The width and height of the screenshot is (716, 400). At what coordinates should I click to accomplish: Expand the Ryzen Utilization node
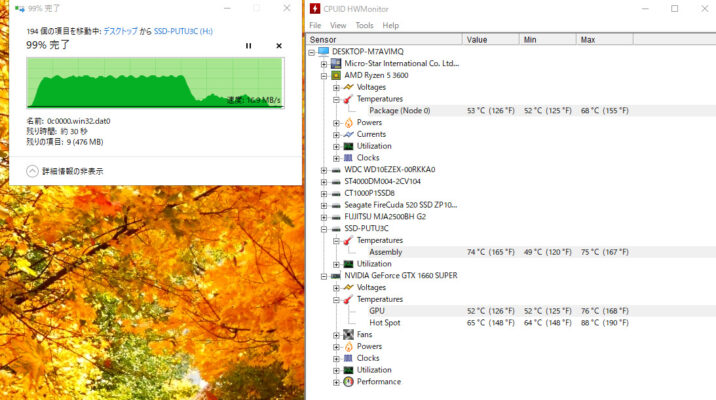click(337, 147)
